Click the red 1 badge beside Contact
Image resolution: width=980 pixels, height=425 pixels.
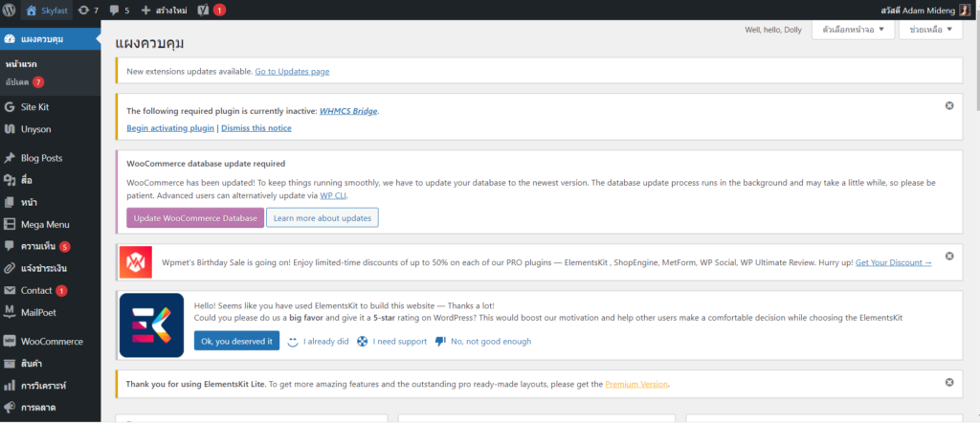click(x=61, y=291)
